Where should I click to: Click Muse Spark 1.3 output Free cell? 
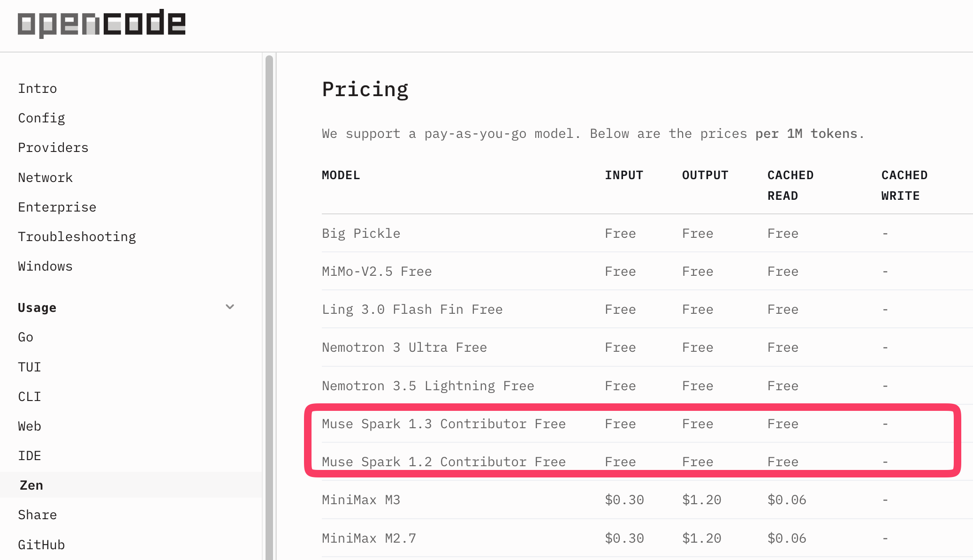[698, 424]
